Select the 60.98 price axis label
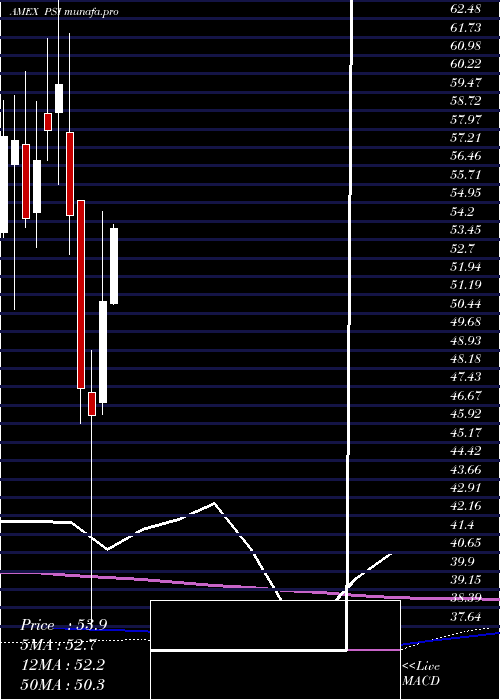This screenshot has width=500, height=700. coord(465,46)
